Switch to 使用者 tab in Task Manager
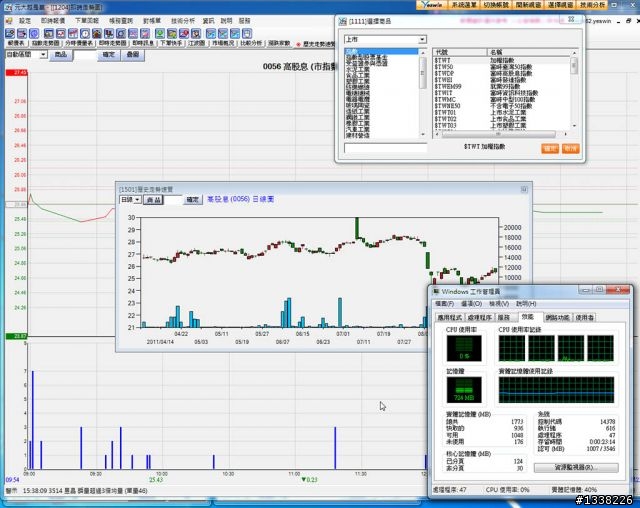This screenshot has width=640, height=508. tap(584, 317)
